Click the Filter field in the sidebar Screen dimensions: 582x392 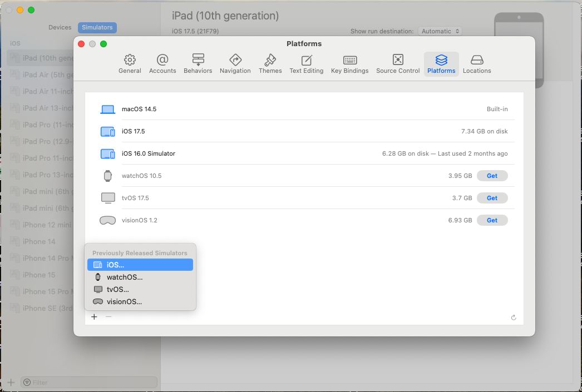coord(89,383)
